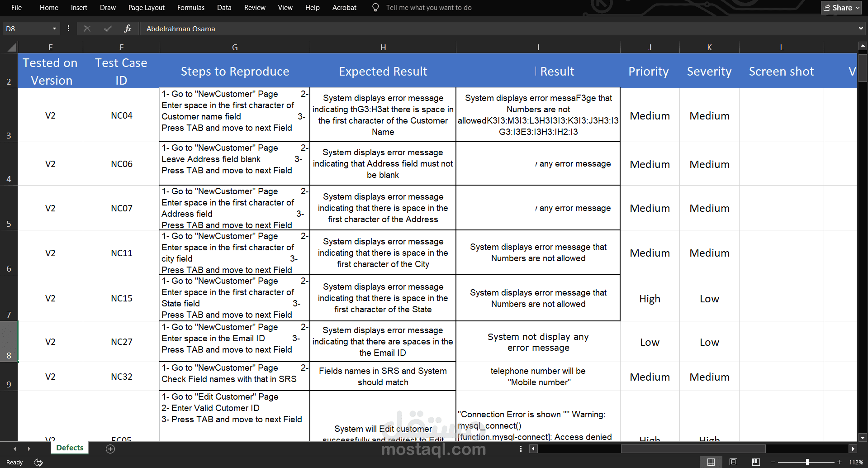Screen dimensions: 868x468
Task: Click the Insert Function fx icon
Action: tap(128, 29)
